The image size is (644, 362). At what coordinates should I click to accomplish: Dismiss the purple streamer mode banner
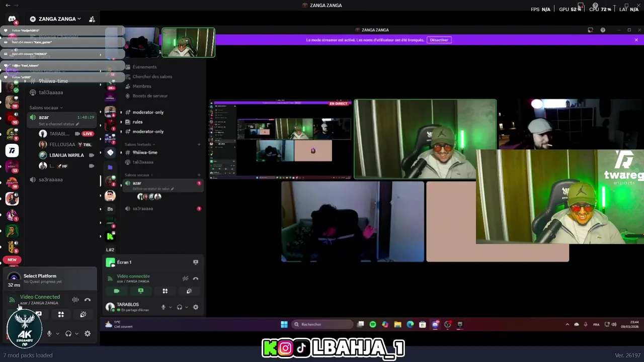(x=636, y=40)
